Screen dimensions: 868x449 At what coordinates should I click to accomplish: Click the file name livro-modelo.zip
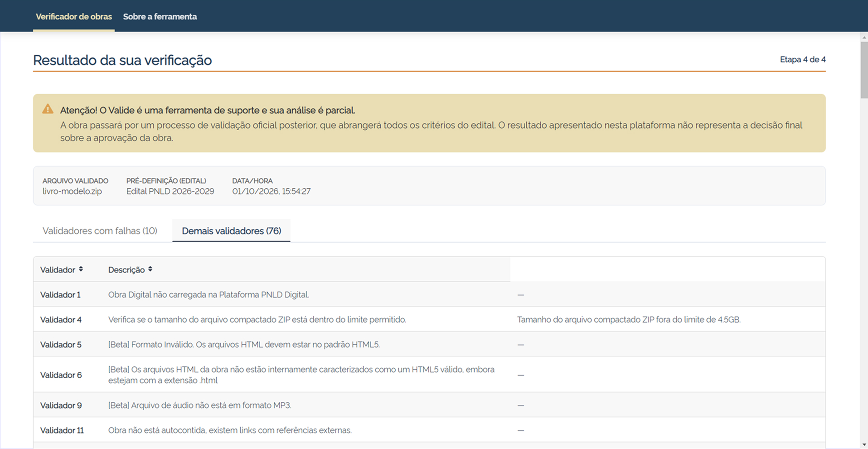(x=72, y=191)
